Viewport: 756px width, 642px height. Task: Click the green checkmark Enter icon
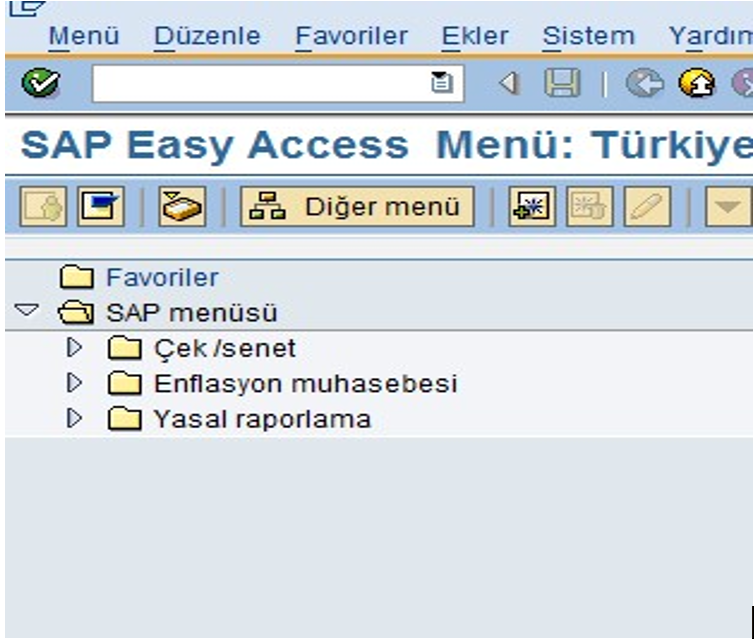41,82
